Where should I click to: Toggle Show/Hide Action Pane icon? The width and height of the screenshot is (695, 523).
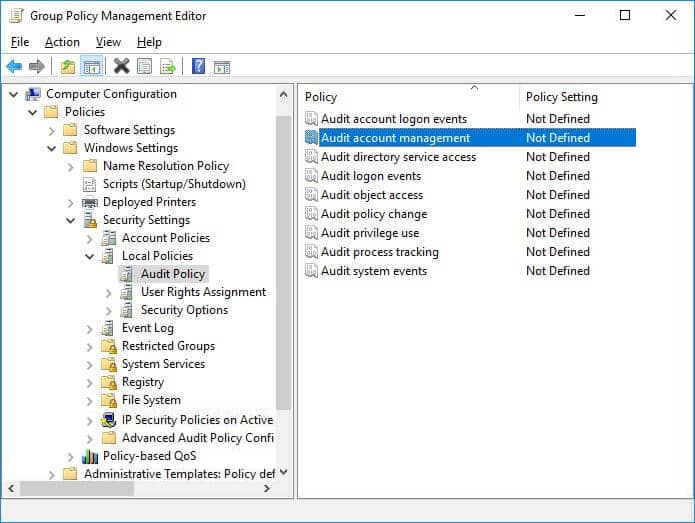tap(222, 67)
